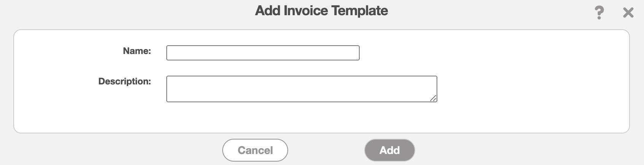Show help for invoice templates
Viewport: 644px width, 165px height.
coord(599,13)
